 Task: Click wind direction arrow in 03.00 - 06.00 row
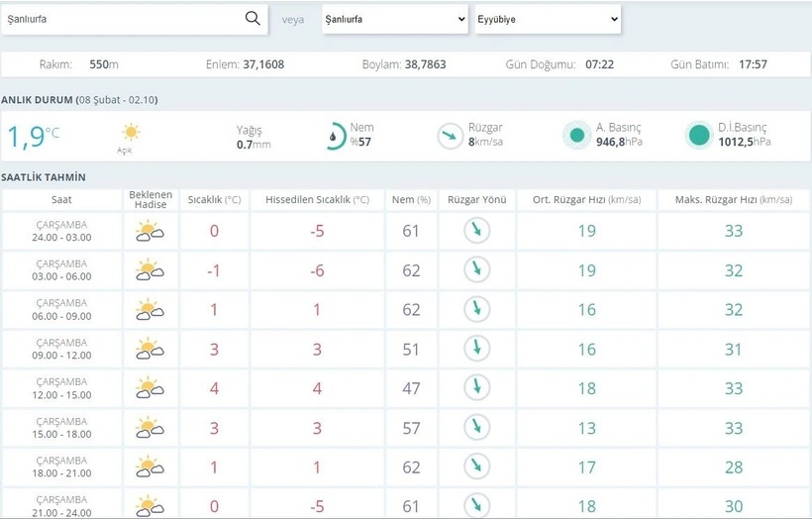click(477, 270)
